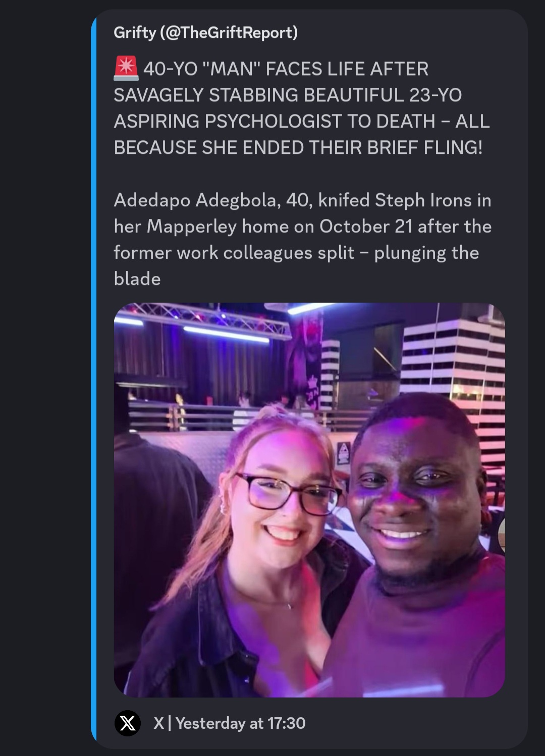
Task: Open the embedded nightclub photo
Action: coord(309,500)
